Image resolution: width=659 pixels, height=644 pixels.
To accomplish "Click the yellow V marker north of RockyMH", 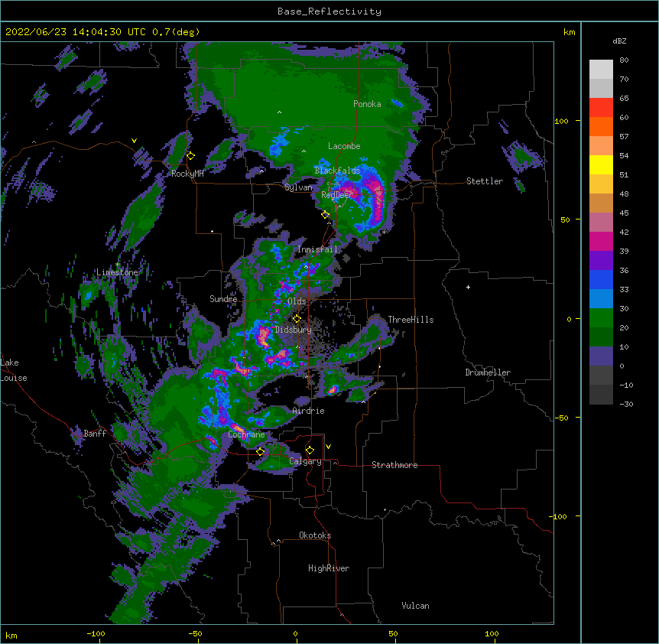I will pos(134,141).
